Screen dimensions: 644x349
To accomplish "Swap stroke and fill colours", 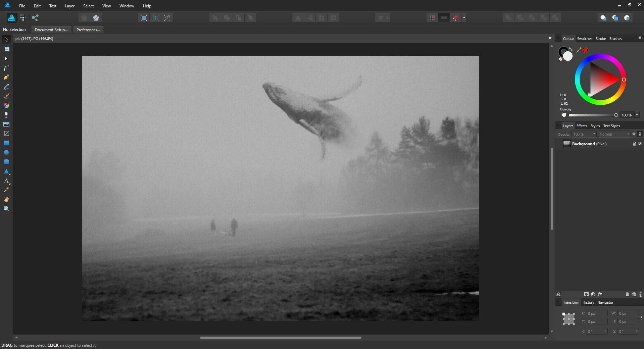I will click(x=571, y=49).
